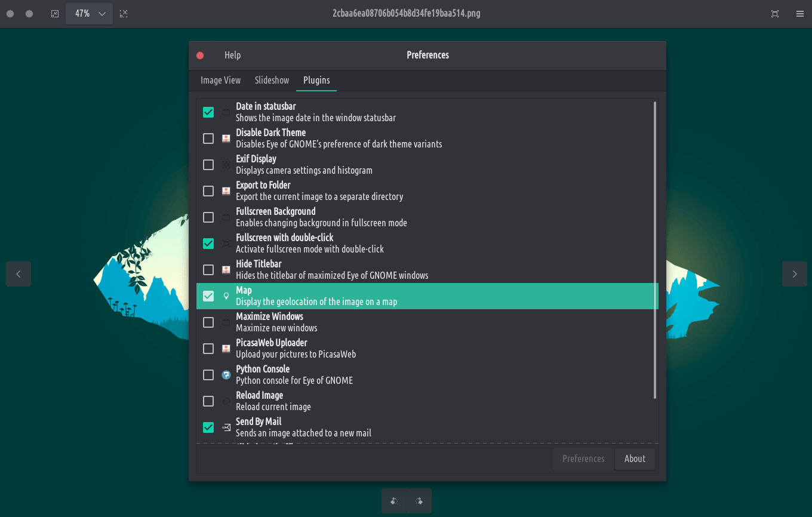This screenshot has height=517, width=812.
Task: Enable the Exif Display plugin checkbox
Action: point(208,165)
